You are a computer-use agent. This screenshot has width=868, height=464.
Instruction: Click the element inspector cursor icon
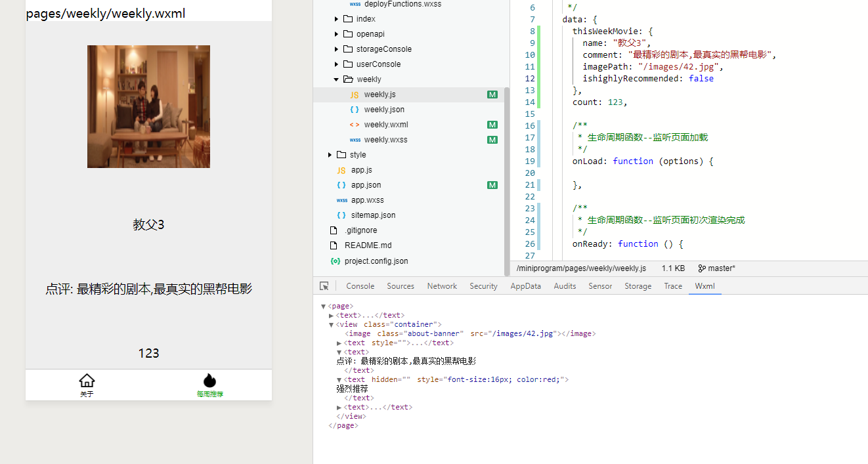tap(324, 286)
